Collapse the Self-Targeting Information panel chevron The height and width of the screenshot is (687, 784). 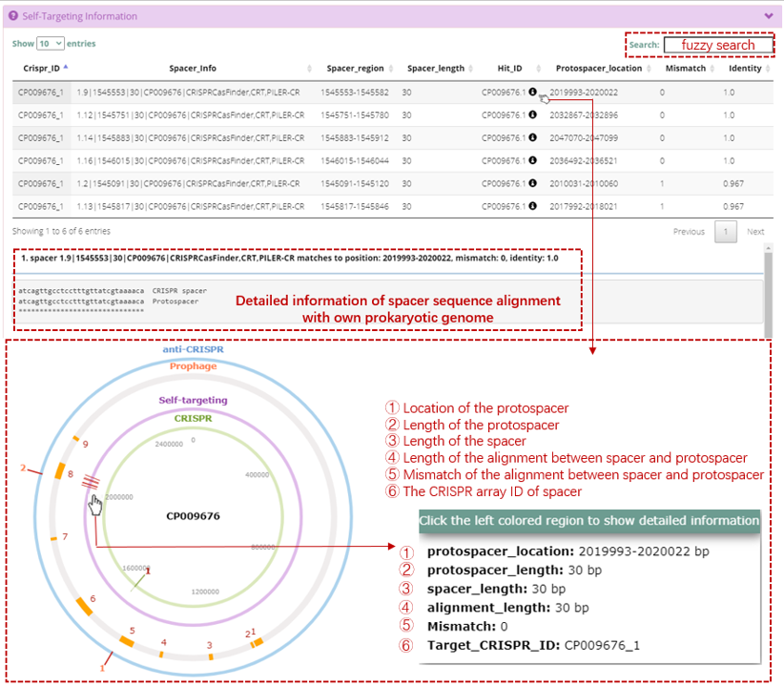point(769,16)
